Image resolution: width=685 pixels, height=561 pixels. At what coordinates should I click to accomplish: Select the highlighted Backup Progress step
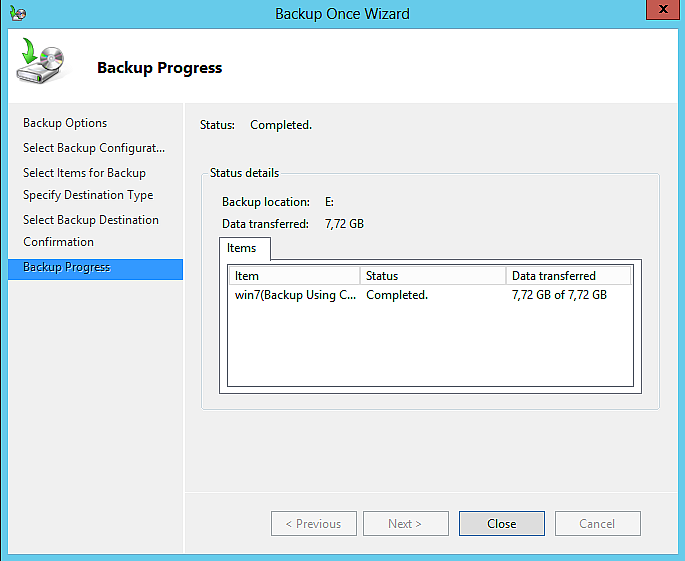point(95,268)
